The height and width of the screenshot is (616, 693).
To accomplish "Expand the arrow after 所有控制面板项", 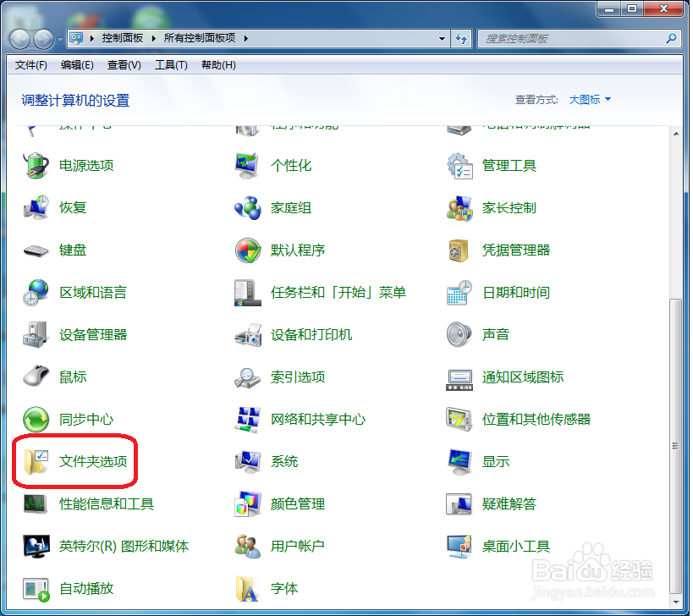I will [246, 38].
